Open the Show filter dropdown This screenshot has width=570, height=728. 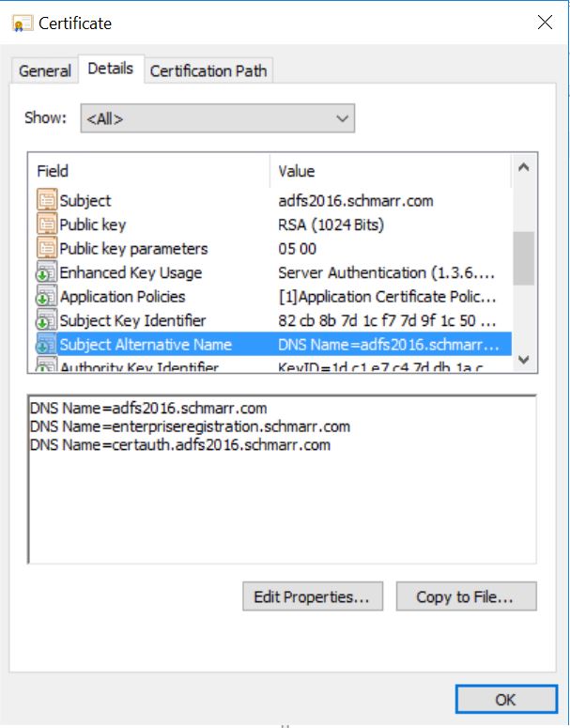[217, 118]
